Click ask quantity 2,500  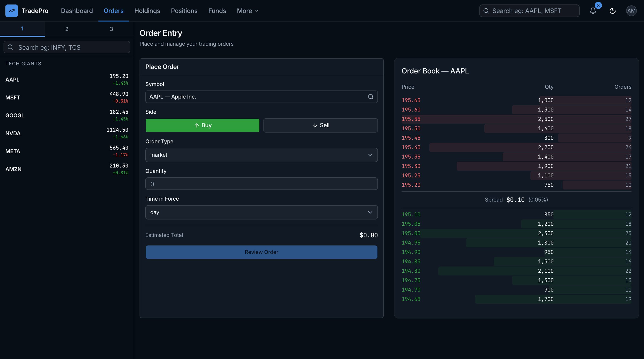[x=546, y=119]
